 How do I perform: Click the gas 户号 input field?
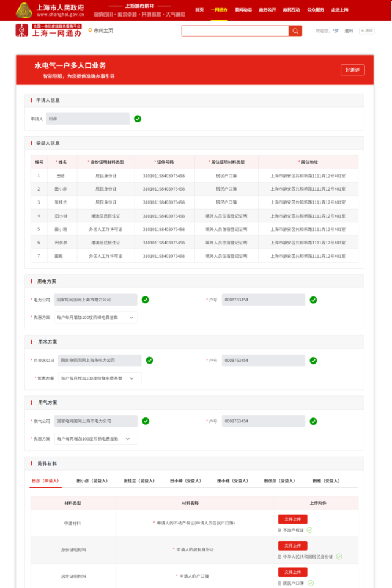click(x=264, y=421)
